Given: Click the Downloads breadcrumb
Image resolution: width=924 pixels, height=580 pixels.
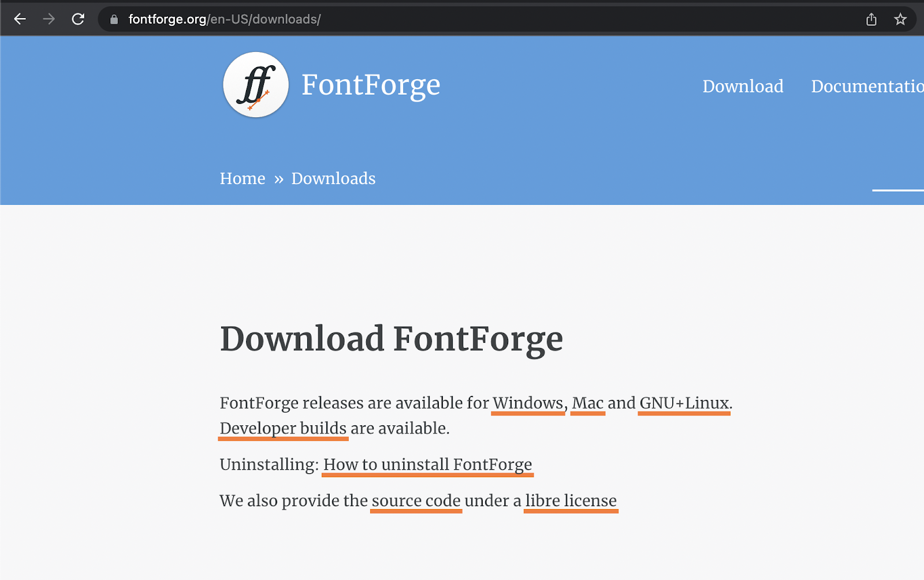Looking at the screenshot, I should 333,178.
